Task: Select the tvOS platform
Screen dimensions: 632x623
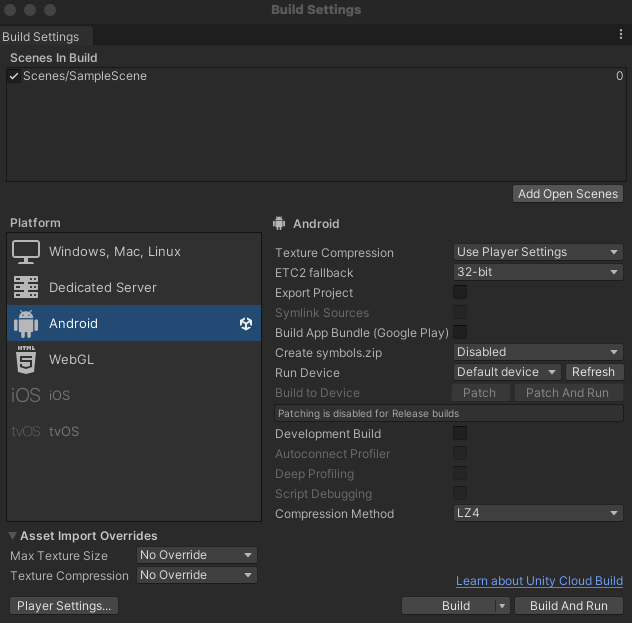Action: (134, 431)
